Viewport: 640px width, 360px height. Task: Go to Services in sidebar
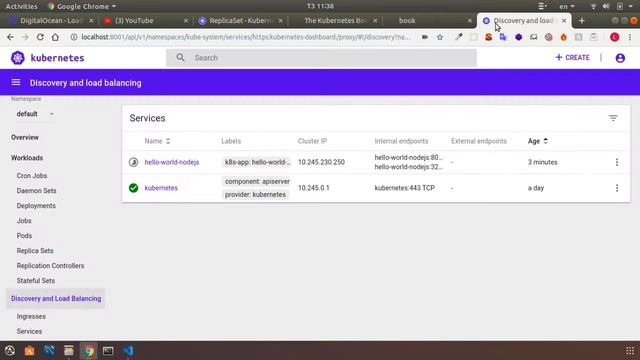pyautogui.click(x=29, y=331)
